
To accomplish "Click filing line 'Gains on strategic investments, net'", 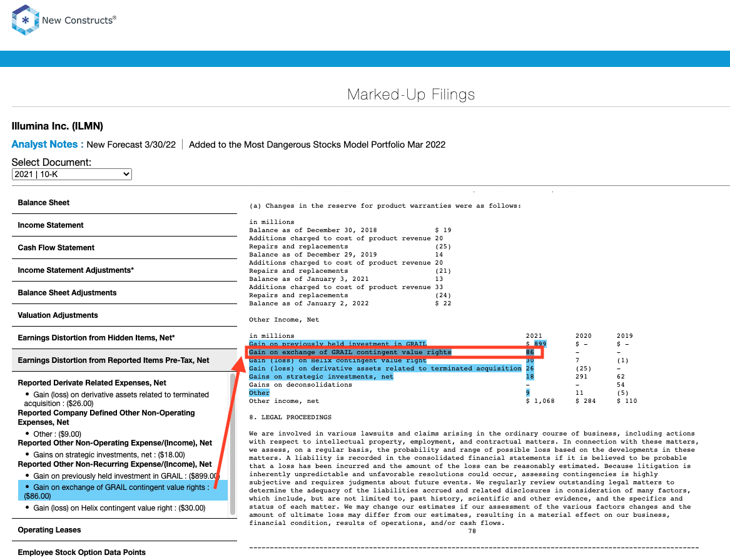I will click(322, 377).
